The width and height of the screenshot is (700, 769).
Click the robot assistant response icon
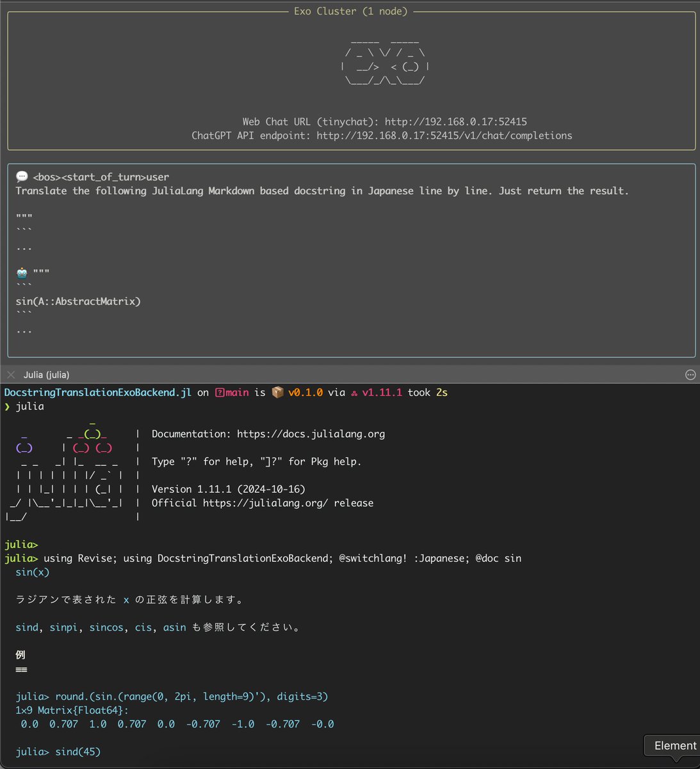coord(22,273)
